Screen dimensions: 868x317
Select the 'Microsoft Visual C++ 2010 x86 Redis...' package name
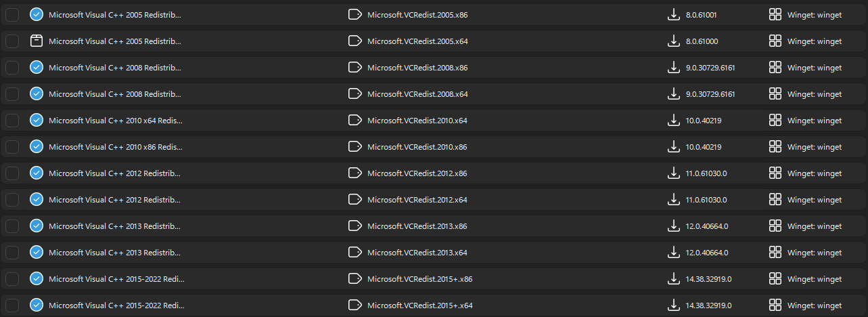click(116, 147)
